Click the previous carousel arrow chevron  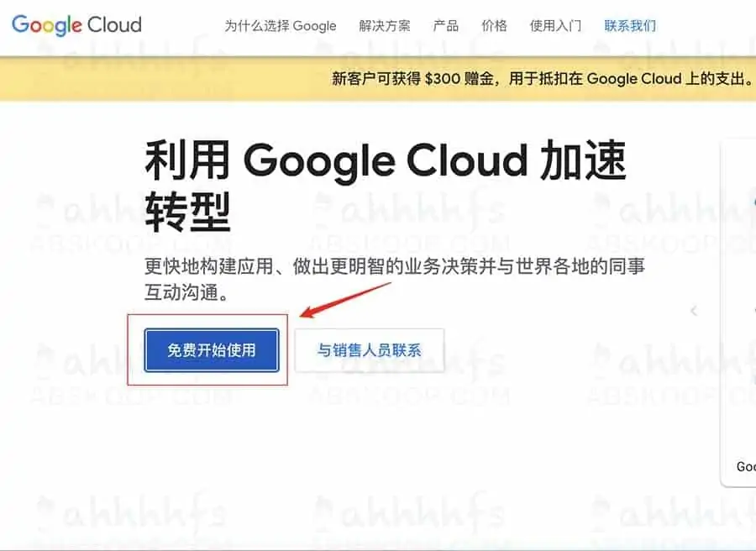[x=694, y=310]
